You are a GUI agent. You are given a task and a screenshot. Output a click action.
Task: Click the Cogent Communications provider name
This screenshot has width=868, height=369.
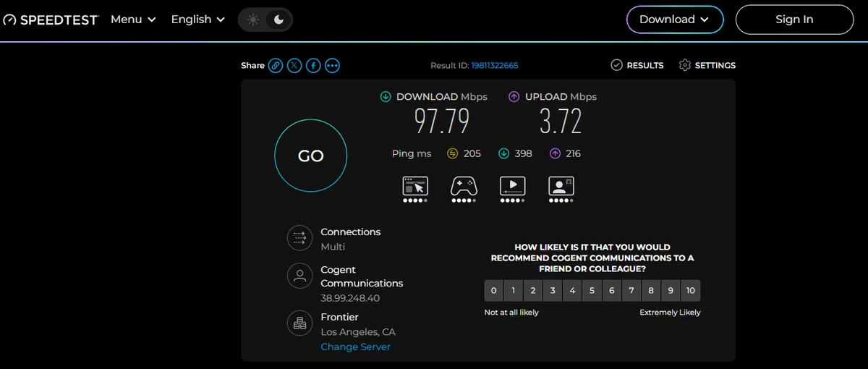362,276
